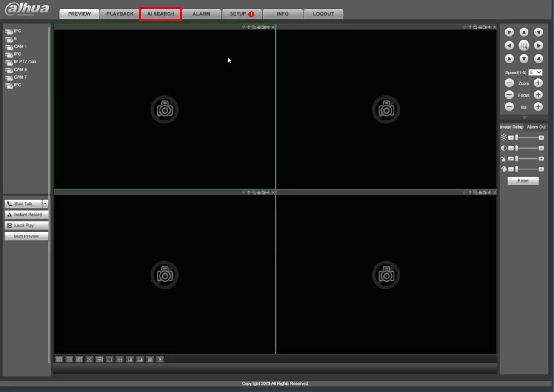Click the LOGOUT tab
This screenshot has width=554, height=392.
(x=323, y=14)
